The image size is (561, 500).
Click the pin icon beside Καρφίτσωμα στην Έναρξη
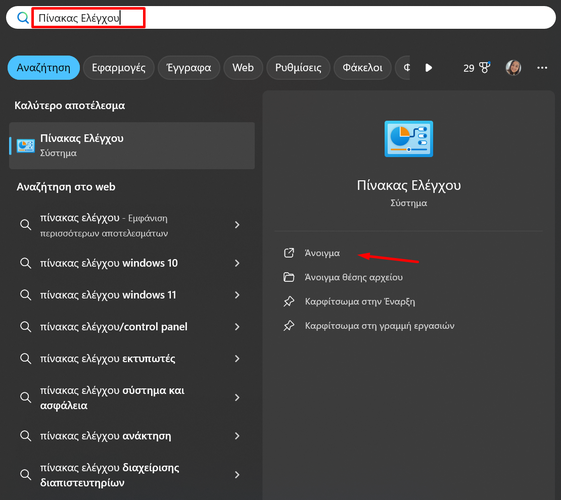289,302
